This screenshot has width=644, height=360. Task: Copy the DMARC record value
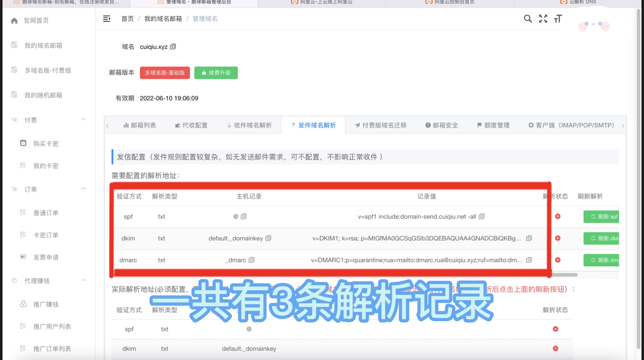pos(528,260)
